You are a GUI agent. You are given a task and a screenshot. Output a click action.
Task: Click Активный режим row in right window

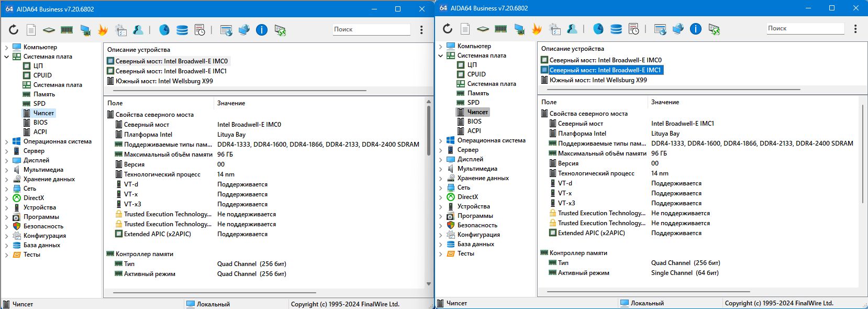[x=698, y=273]
